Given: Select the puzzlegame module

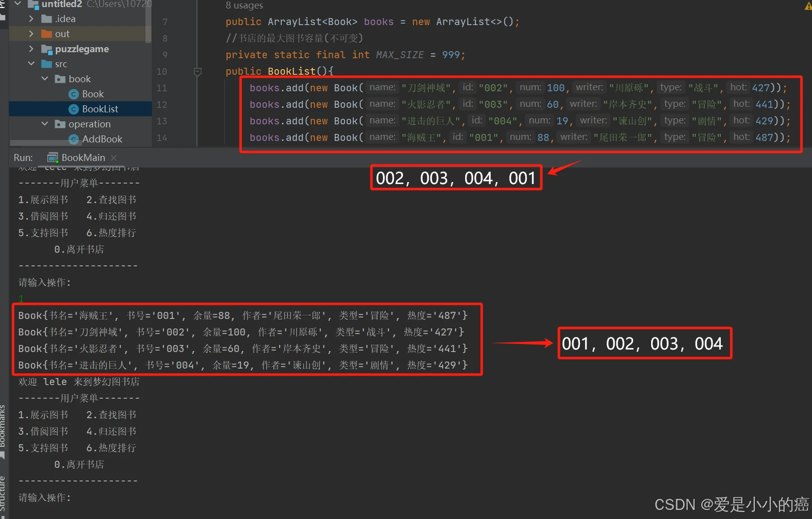Looking at the screenshot, I should point(82,49).
